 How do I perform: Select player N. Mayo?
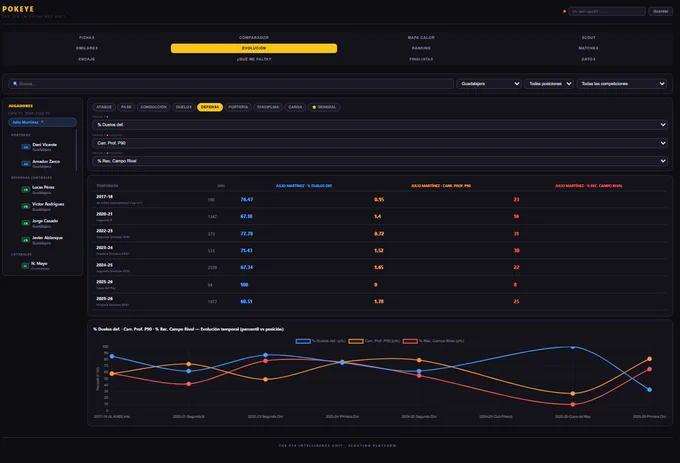point(39,266)
